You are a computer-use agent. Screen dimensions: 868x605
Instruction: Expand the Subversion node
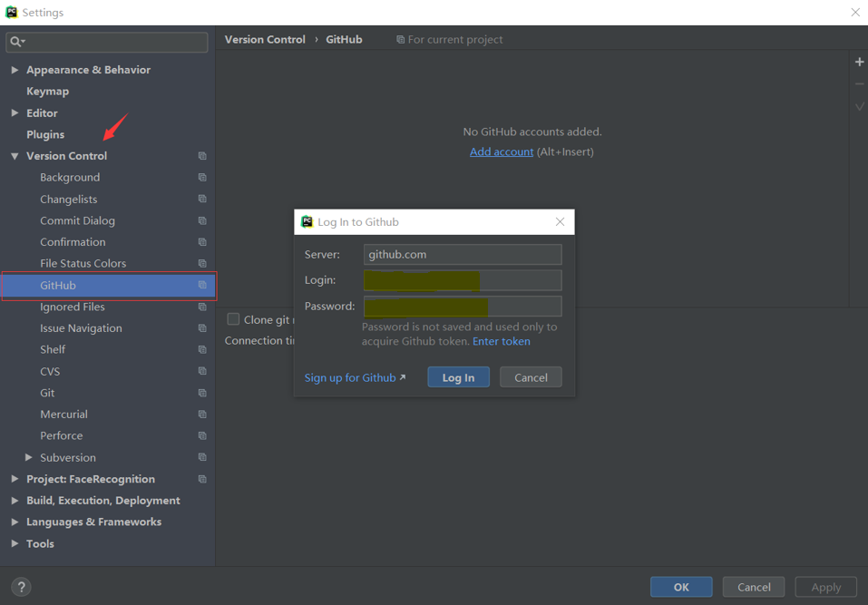tap(29, 457)
